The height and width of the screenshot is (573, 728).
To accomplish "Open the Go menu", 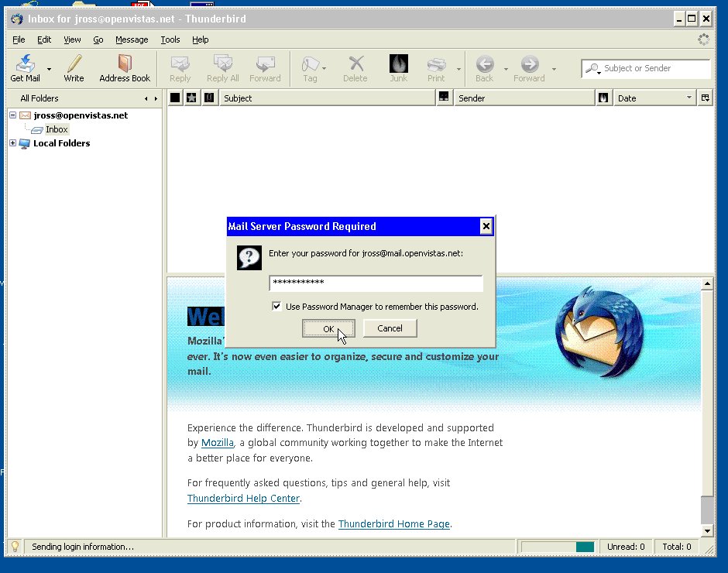I will pyautogui.click(x=98, y=39).
